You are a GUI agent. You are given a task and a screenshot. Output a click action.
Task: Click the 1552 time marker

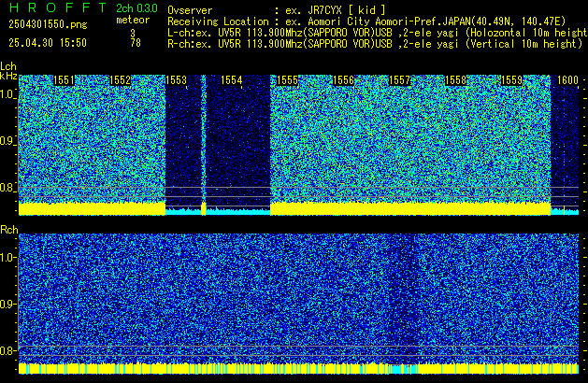tap(120, 80)
